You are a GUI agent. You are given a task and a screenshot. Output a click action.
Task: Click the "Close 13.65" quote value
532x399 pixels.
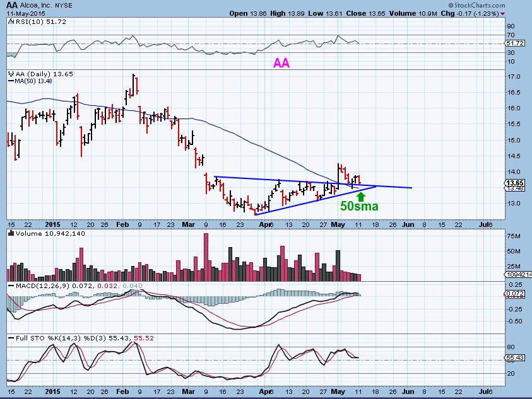pyautogui.click(x=365, y=14)
